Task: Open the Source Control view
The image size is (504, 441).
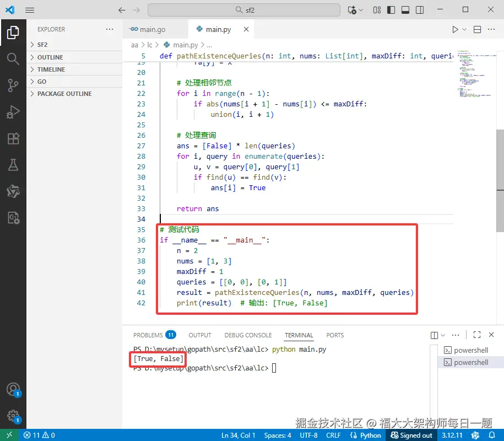Action: (x=13, y=85)
